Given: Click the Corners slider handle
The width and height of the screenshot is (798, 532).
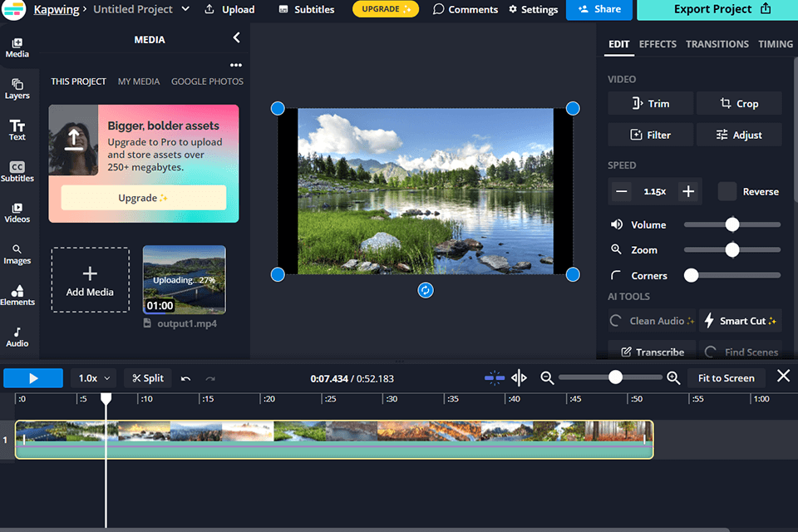Looking at the screenshot, I should pos(691,275).
